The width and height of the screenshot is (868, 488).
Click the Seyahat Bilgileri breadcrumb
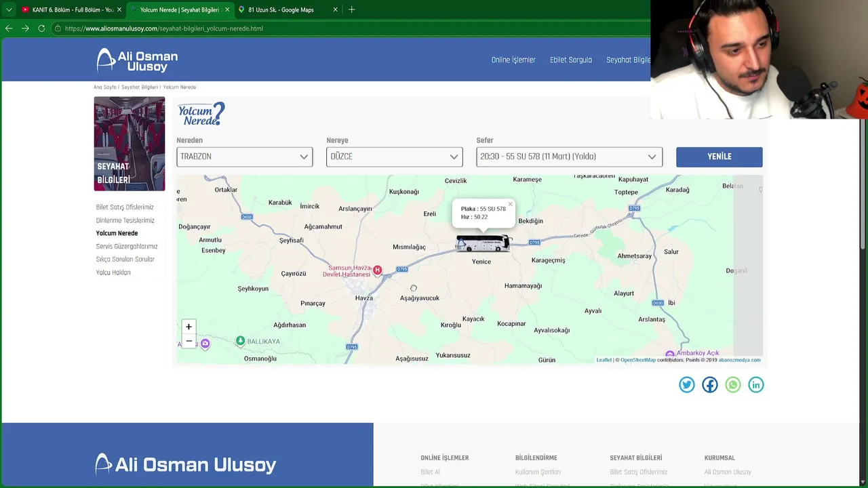click(140, 87)
